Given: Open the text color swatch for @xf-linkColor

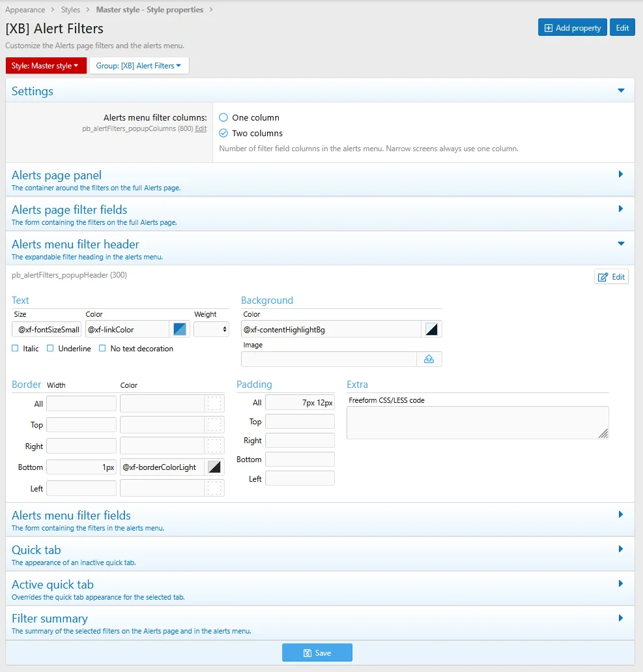Looking at the screenshot, I should (x=180, y=330).
